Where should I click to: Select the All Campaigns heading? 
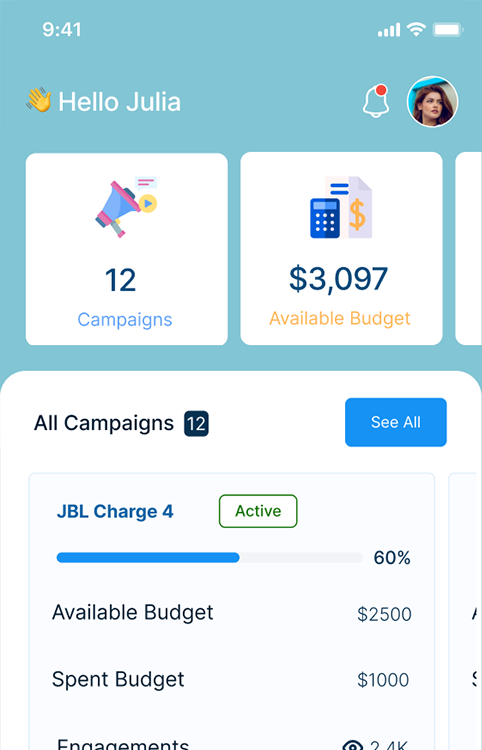click(x=104, y=423)
